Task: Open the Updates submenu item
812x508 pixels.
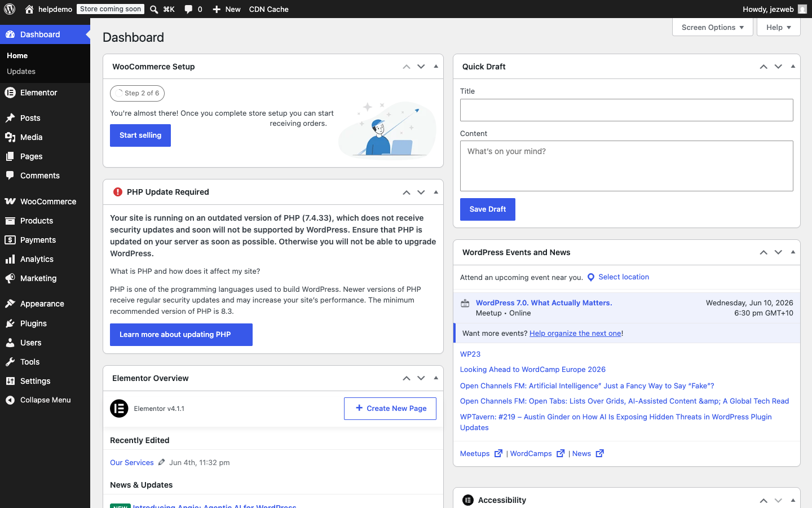Action: [x=21, y=72]
